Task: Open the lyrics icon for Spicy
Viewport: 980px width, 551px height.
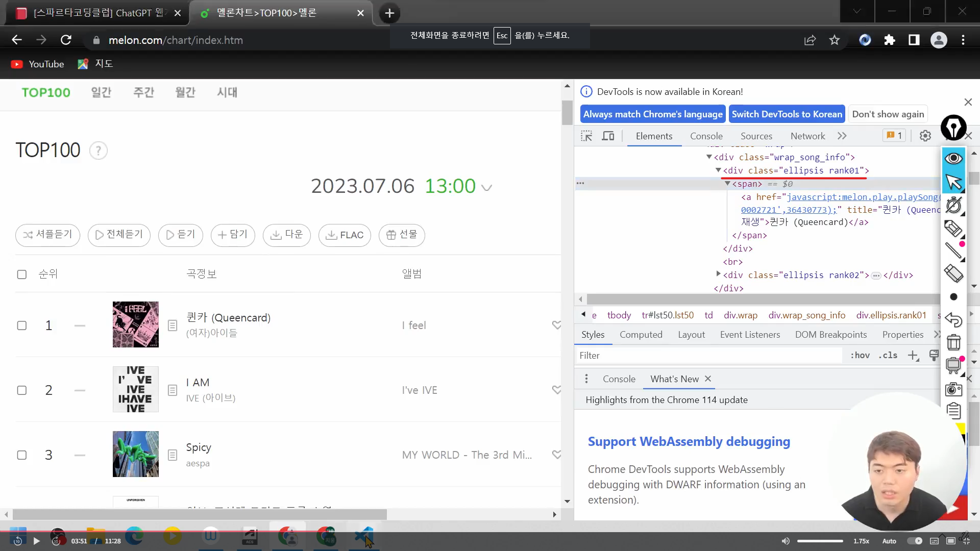Action: 173,455
